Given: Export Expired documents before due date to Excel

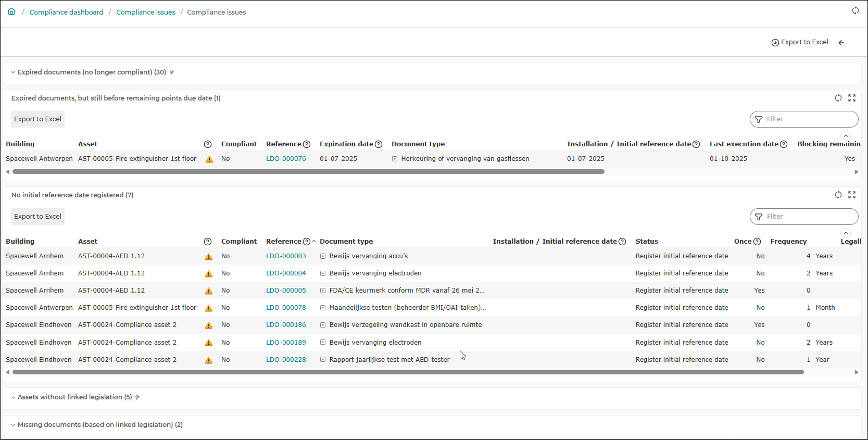Looking at the screenshot, I should tap(38, 119).
